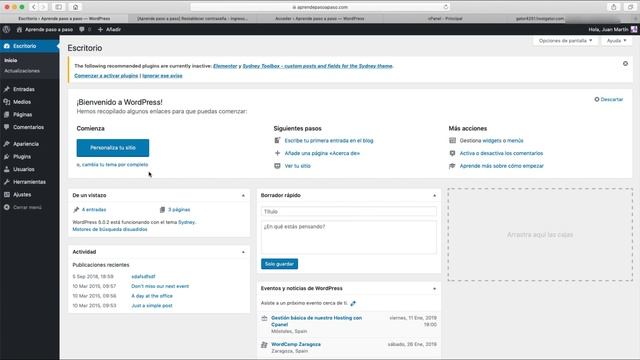Click Activa o desactiva los comentarios link
Image resolution: width=640 pixels, height=360 pixels.
501,153
